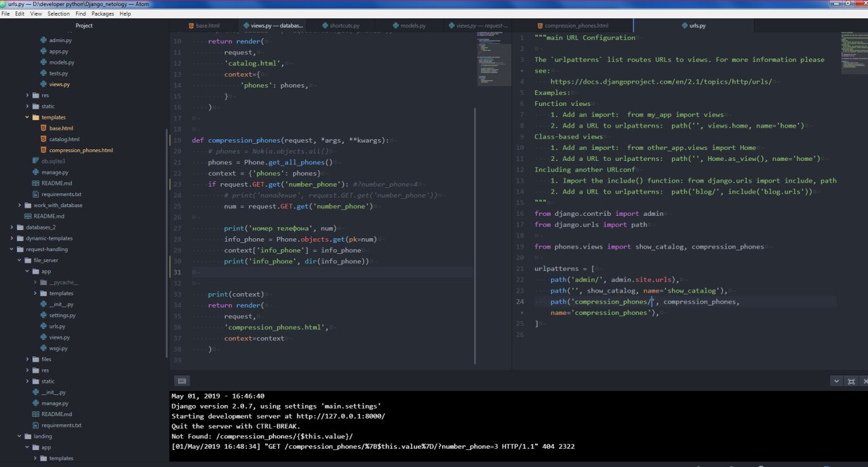The width and height of the screenshot is (868, 467).
Task: Open the Packages menu
Action: click(x=102, y=14)
